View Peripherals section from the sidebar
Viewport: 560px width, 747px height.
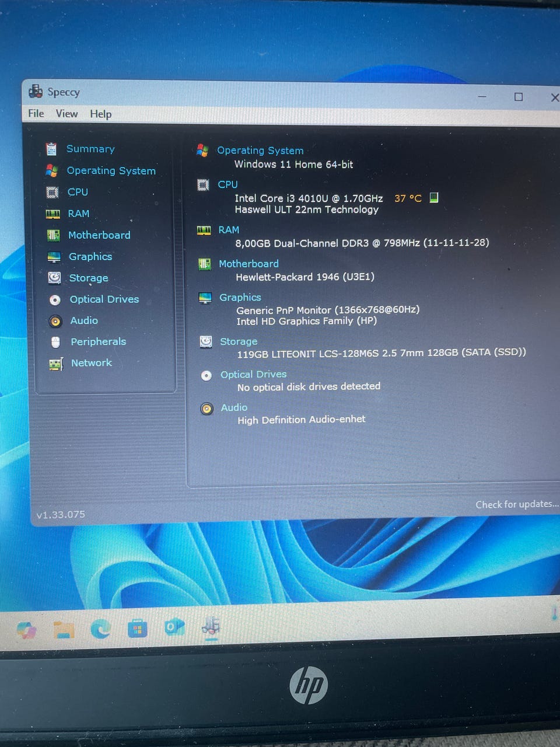coord(99,342)
